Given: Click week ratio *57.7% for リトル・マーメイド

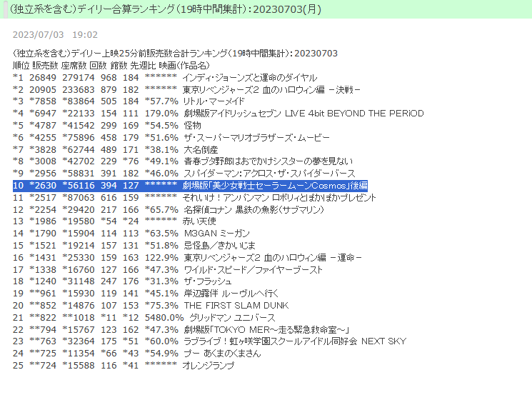Looking at the screenshot, I should coord(161,101).
